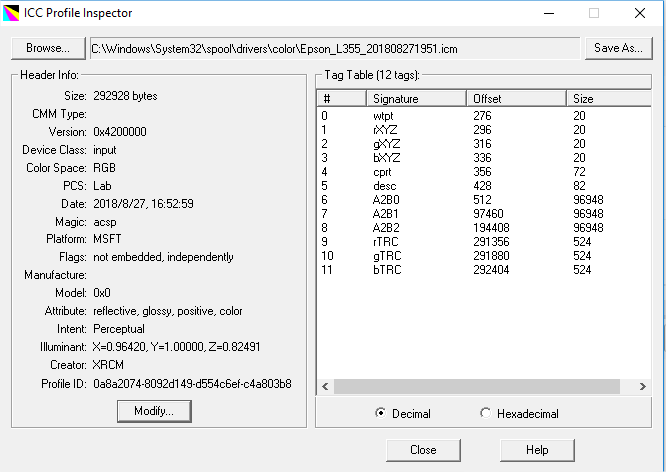Select the Decimal radio button
The height and width of the screenshot is (472, 666).
(x=381, y=413)
